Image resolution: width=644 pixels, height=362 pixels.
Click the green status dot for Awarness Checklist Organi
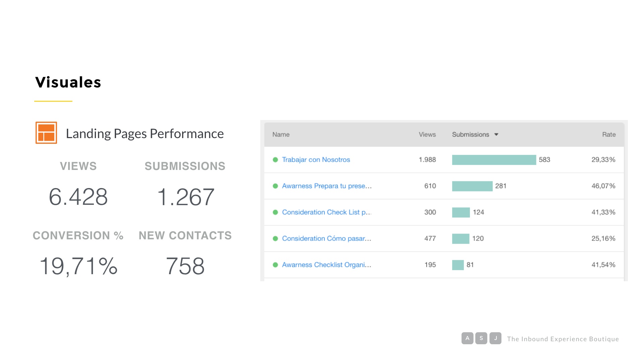click(x=275, y=265)
